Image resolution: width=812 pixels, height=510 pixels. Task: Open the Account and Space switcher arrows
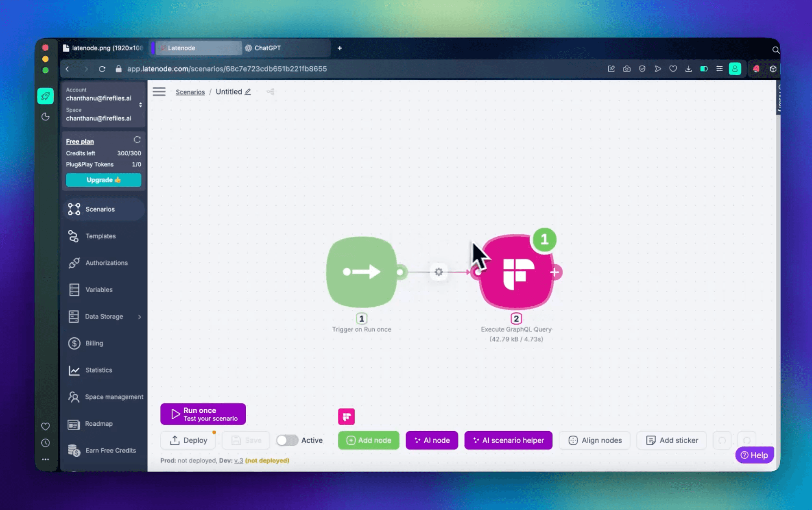click(x=140, y=105)
